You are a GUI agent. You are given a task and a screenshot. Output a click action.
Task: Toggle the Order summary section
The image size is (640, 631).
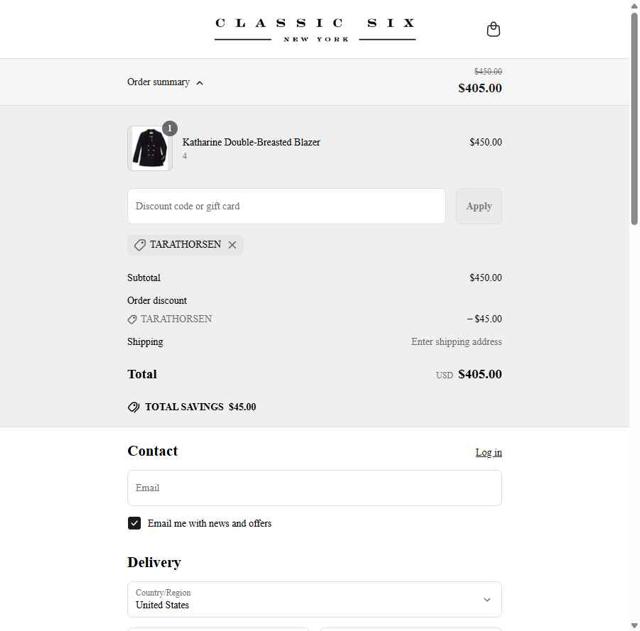click(x=158, y=82)
